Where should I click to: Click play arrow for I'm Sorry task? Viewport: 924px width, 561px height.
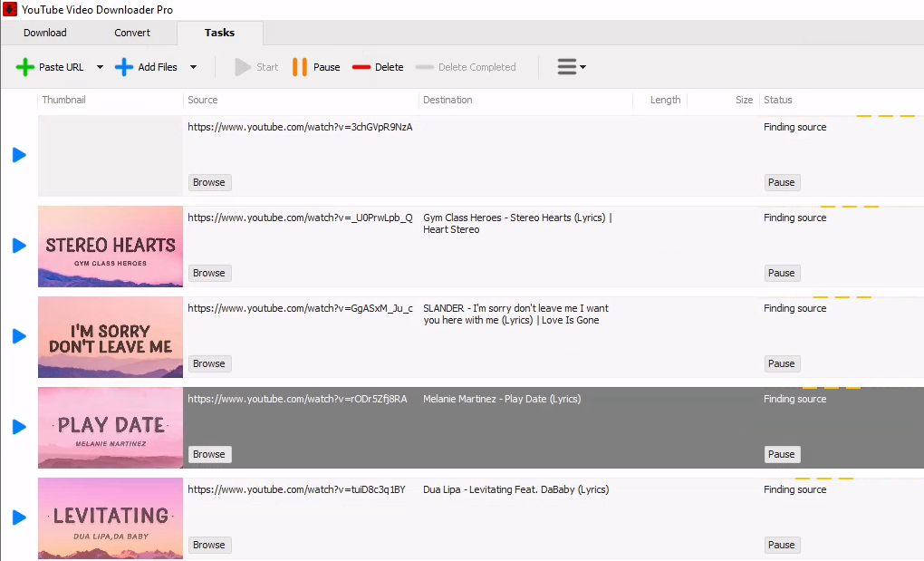coord(19,336)
